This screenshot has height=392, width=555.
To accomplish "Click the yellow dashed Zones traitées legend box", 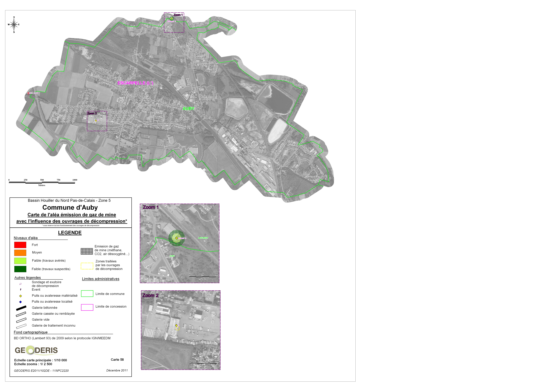I will tap(87, 266).
